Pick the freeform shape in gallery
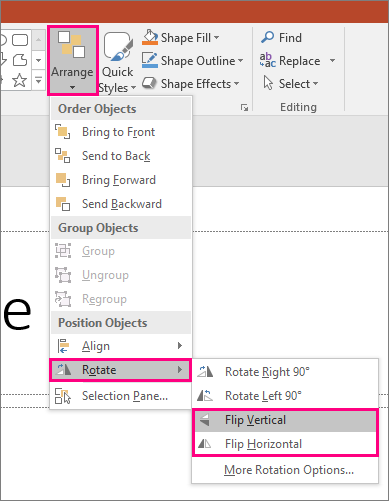389x501 pixels. [x=20, y=60]
